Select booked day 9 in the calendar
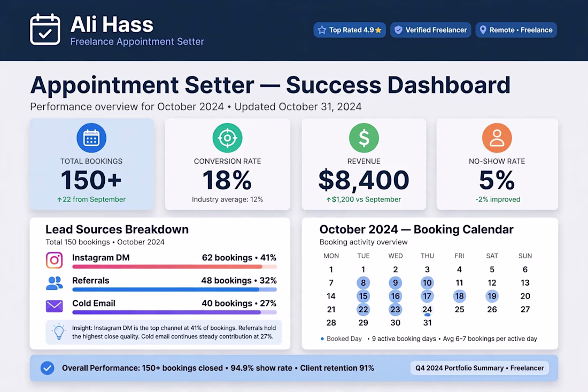The width and height of the screenshot is (588, 392). pyautogui.click(x=395, y=282)
